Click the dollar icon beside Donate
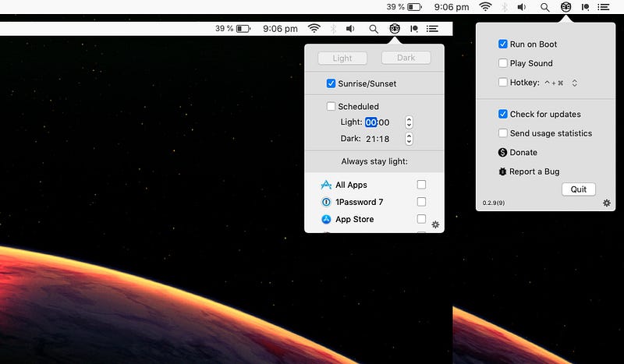Screen dimensions: 624x364 coord(503,152)
